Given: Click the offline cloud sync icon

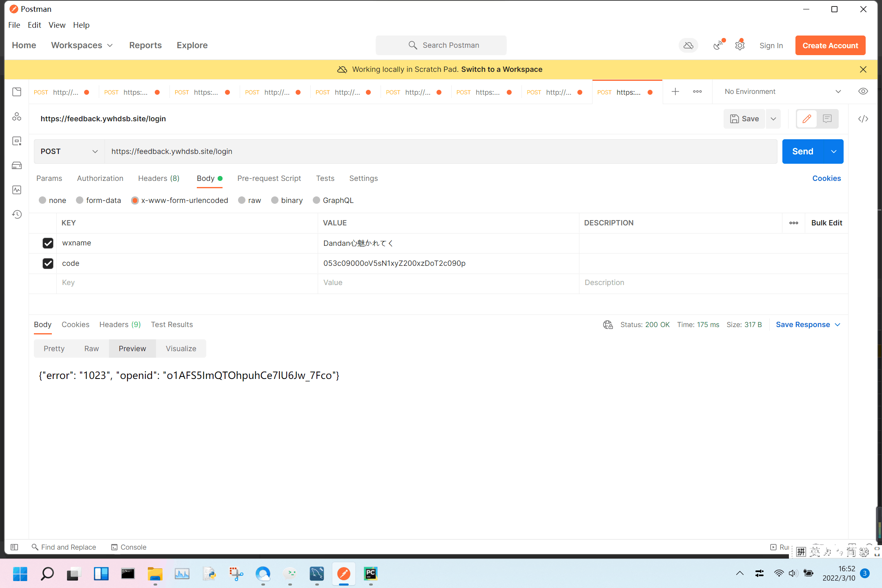Looking at the screenshot, I should coord(688,45).
